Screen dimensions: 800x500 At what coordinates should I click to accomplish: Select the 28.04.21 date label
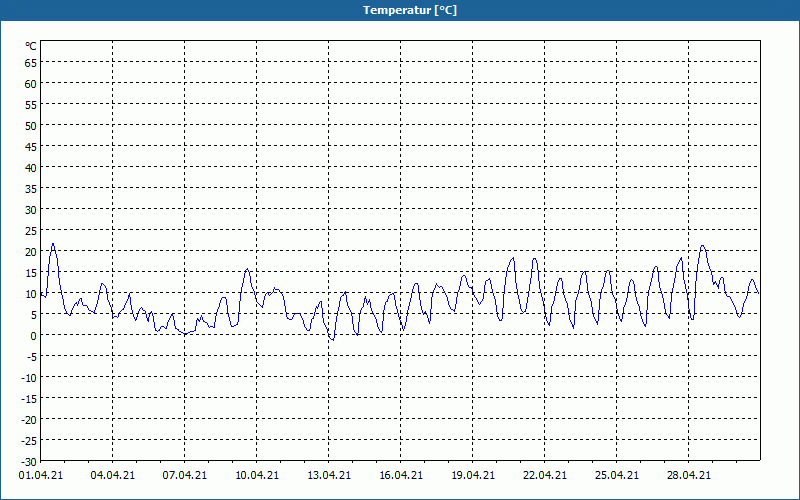[688, 476]
